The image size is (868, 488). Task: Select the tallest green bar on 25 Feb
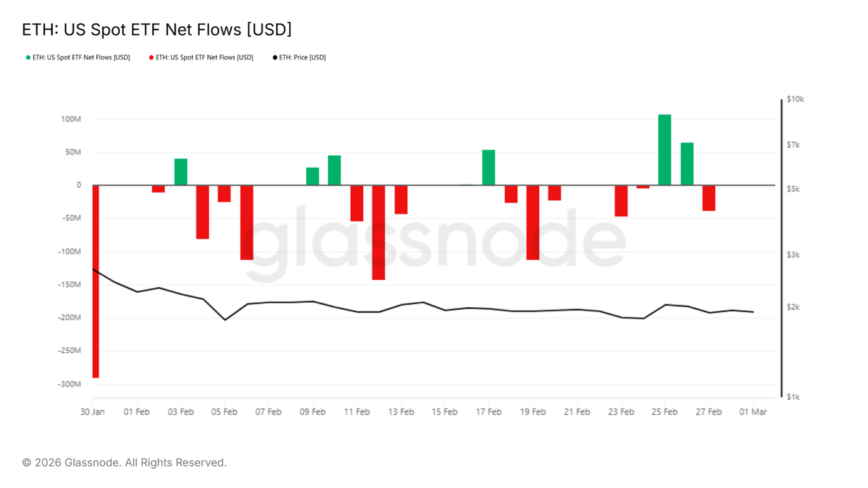pyautogui.click(x=664, y=150)
